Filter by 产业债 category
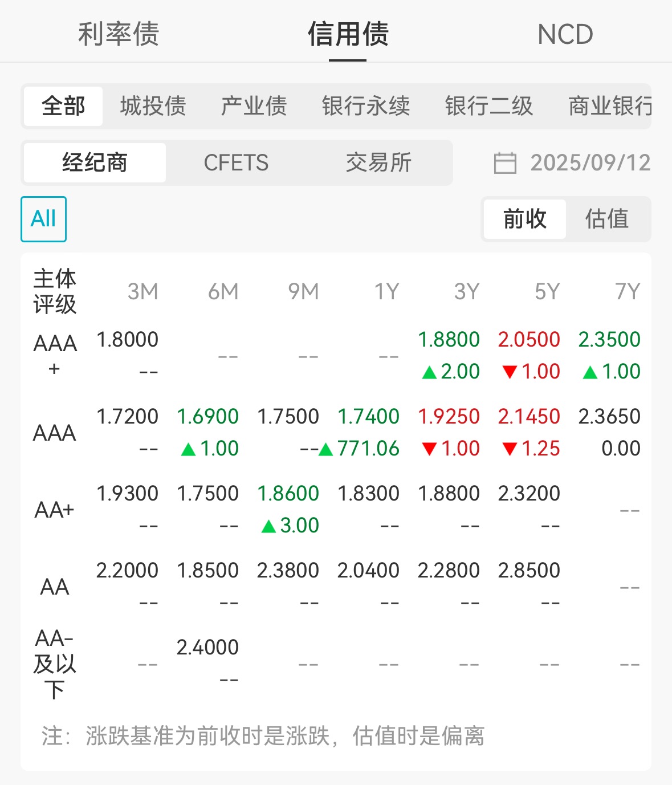 point(254,106)
